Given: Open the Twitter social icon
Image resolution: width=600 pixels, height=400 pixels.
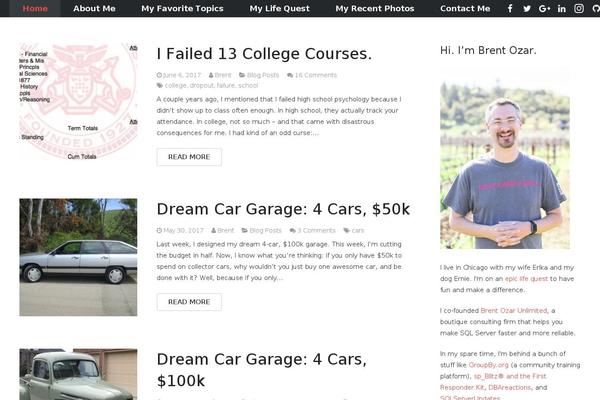Looking at the screenshot, I should pyautogui.click(x=527, y=8).
